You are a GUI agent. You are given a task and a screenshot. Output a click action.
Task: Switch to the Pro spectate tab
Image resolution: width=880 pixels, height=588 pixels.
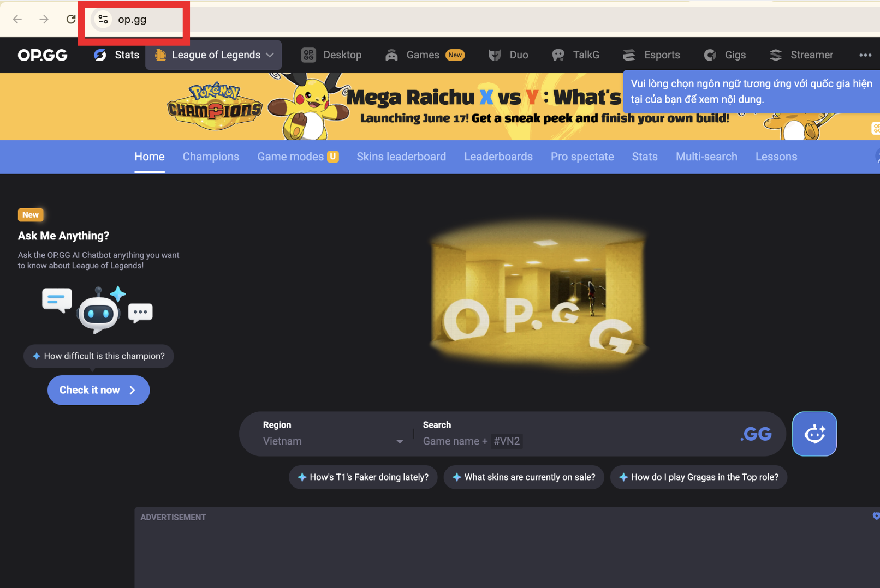pyautogui.click(x=582, y=157)
